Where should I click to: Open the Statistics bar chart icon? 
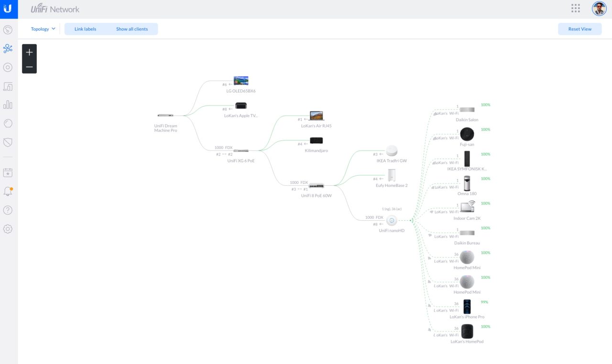(8, 105)
